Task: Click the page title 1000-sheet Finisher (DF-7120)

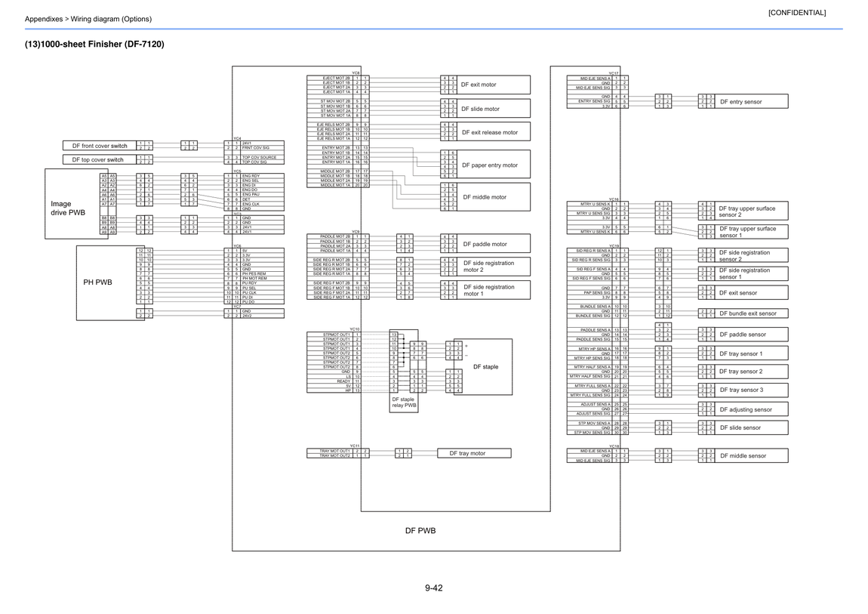Action: (94, 44)
